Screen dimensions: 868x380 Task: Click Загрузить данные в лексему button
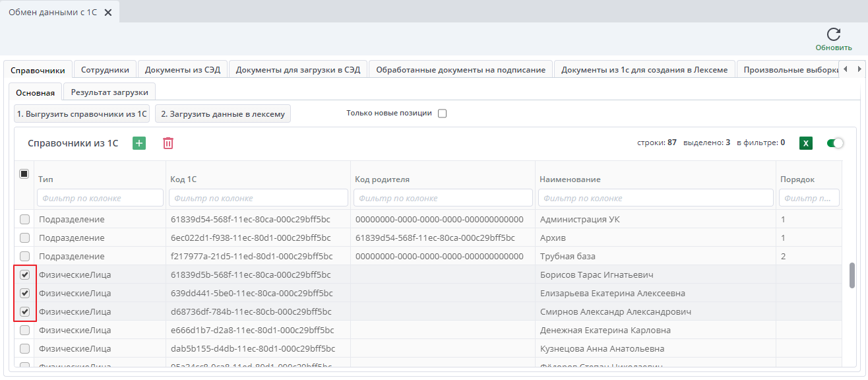point(223,114)
